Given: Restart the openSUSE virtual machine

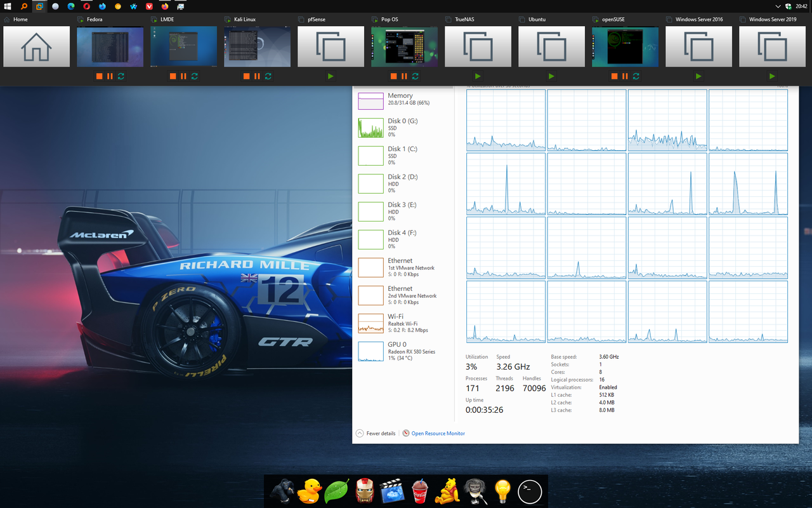Looking at the screenshot, I should [636, 76].
